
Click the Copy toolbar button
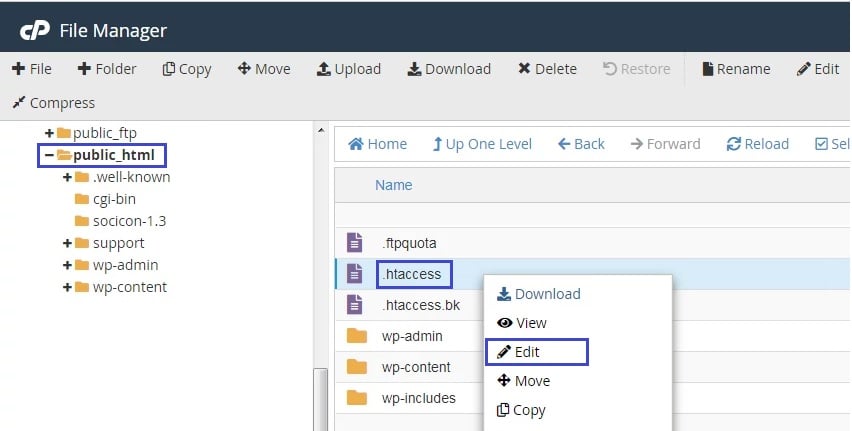tap(187, 69)
